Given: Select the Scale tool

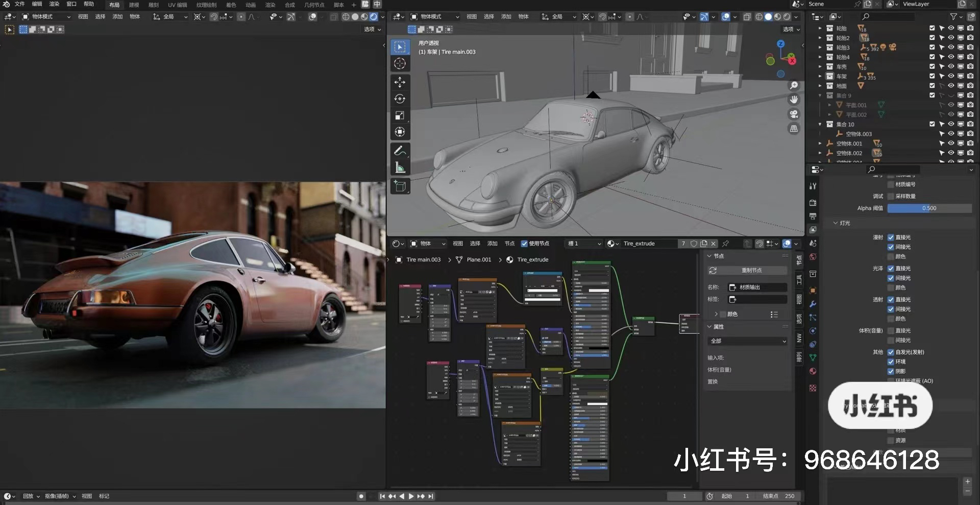Looking at the screenshot, I should [400, 115].
